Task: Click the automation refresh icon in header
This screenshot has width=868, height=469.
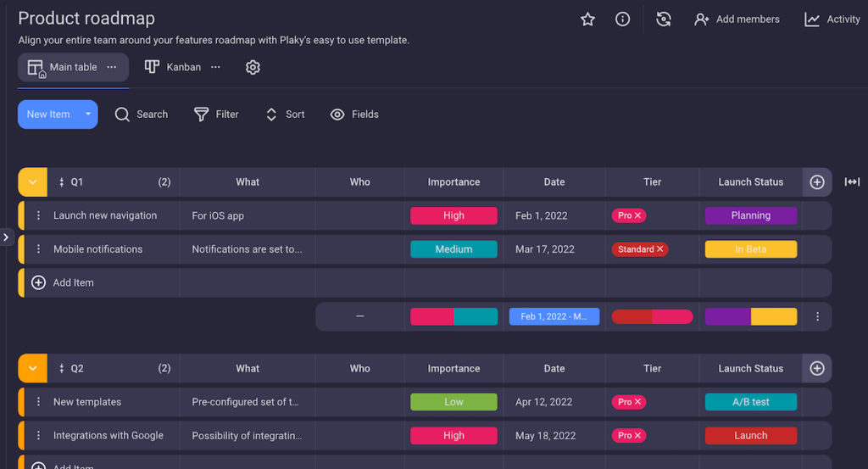Action: 664,20
